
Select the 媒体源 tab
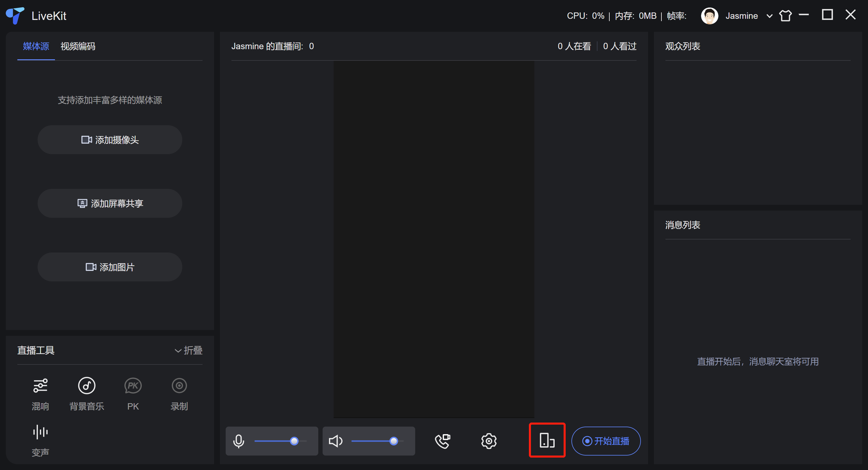(36, 46)
